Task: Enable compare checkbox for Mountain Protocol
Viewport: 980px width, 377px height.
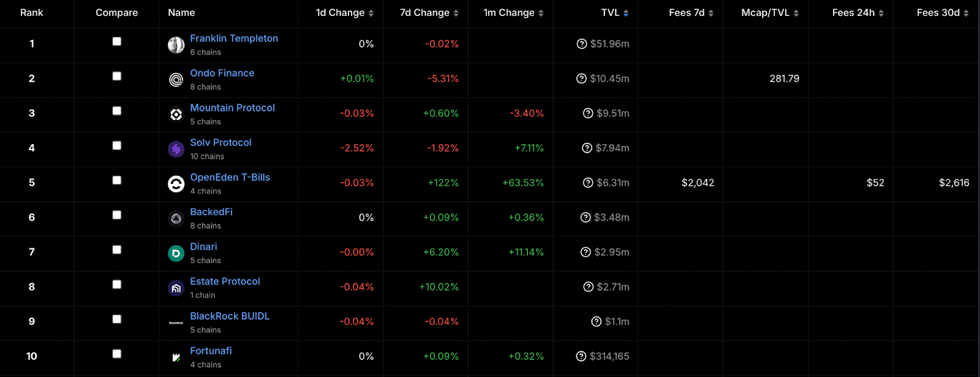Action: pos(116,111)
